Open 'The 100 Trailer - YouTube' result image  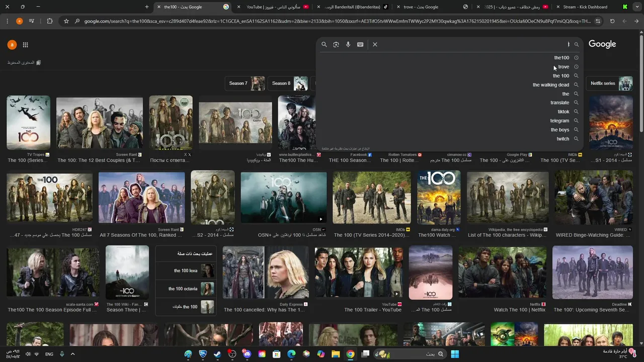click(x=358, y=272)
